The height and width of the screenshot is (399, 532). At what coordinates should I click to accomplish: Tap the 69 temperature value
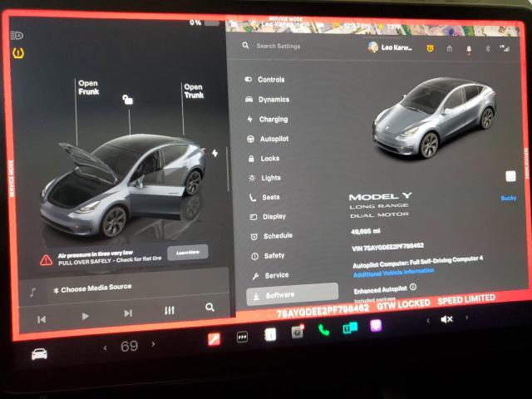(x=129, y=346)
